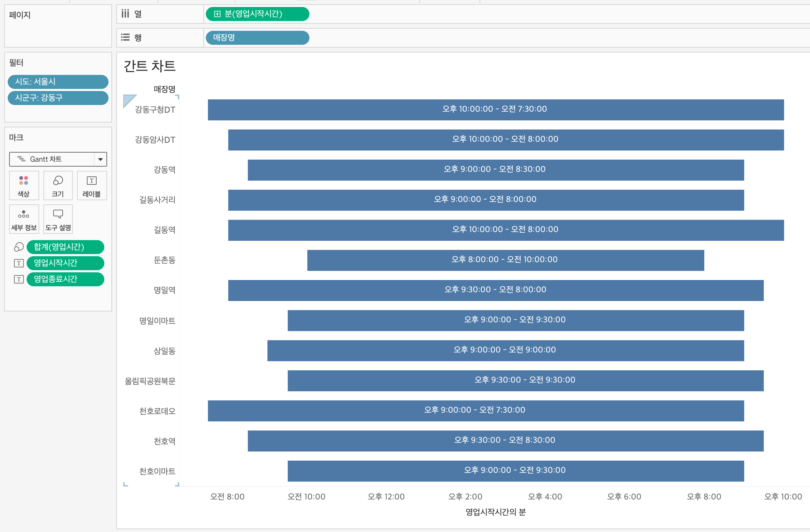This screenshot has width=810, height=532.
Task: Open the Gantt 차트 mark type dropdown
Action: coord(100,159)
